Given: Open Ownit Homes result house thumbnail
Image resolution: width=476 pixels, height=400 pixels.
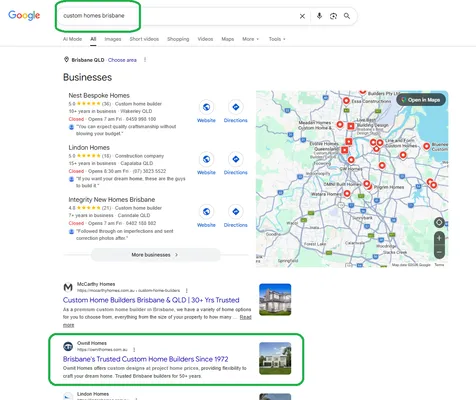Looking at the screenshot, I should coord(275,358).
